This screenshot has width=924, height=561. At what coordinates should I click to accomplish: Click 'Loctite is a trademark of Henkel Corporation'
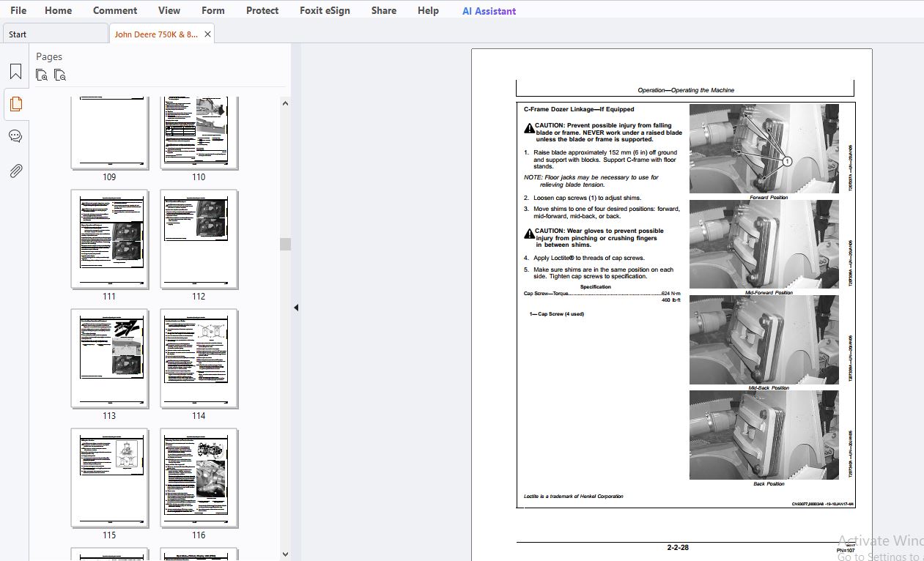click(574, 497)
